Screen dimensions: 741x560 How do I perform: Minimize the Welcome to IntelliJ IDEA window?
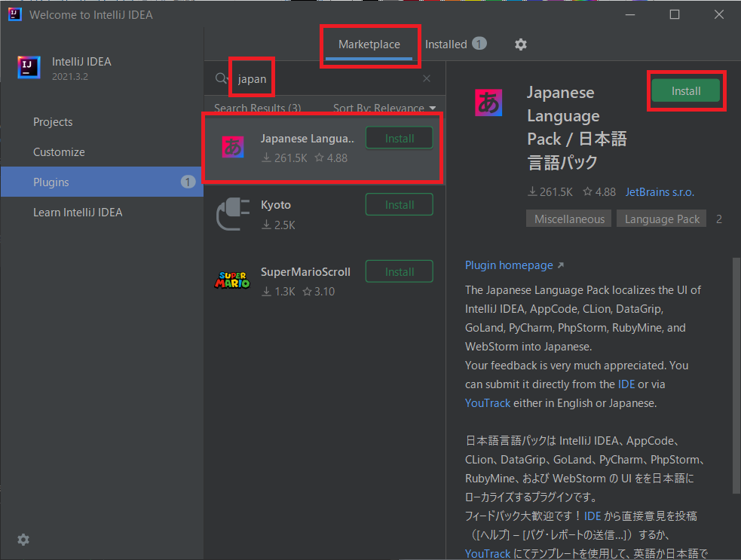click(x=630, y=14)
